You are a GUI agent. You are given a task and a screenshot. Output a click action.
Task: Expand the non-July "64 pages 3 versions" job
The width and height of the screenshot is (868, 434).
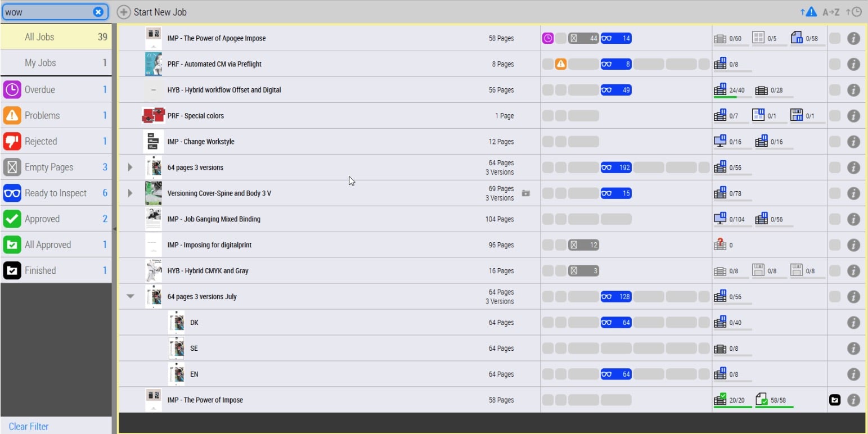tap(131, 168)
